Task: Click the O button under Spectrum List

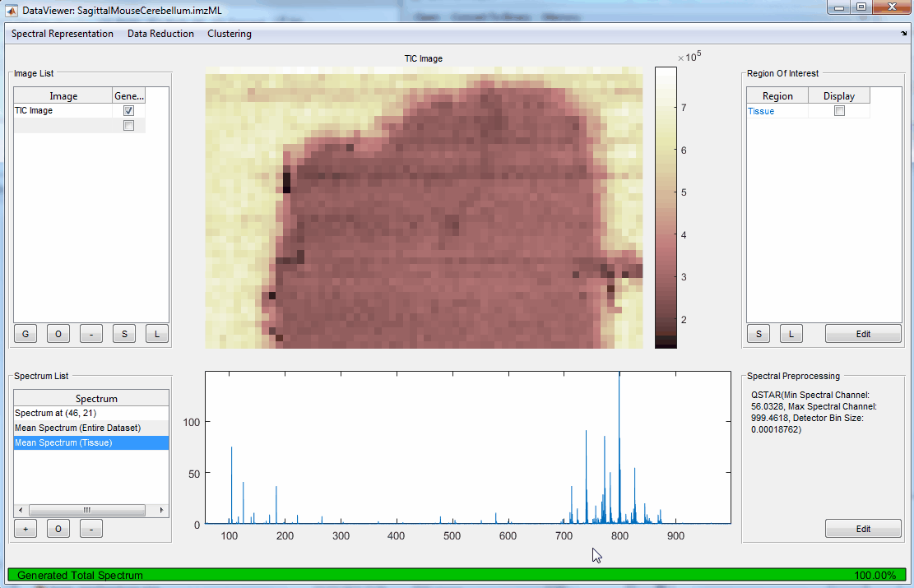Action: click(x=58, y=528)
